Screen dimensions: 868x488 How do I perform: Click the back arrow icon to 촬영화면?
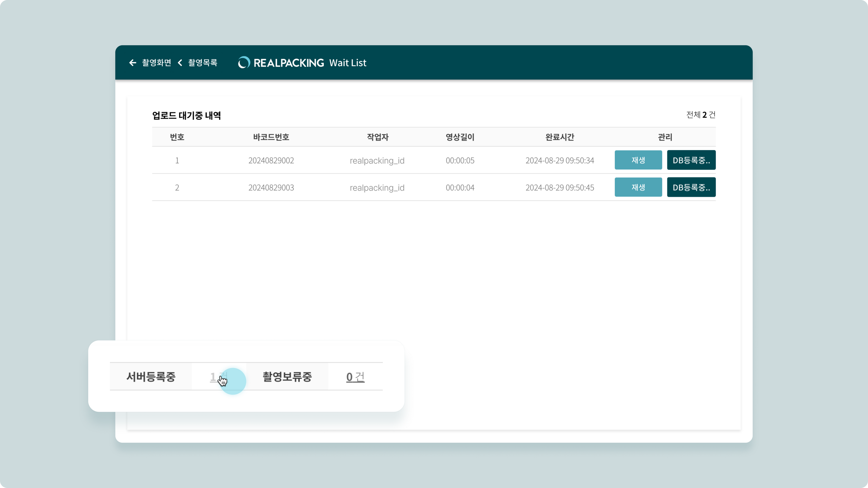(133, 63)
